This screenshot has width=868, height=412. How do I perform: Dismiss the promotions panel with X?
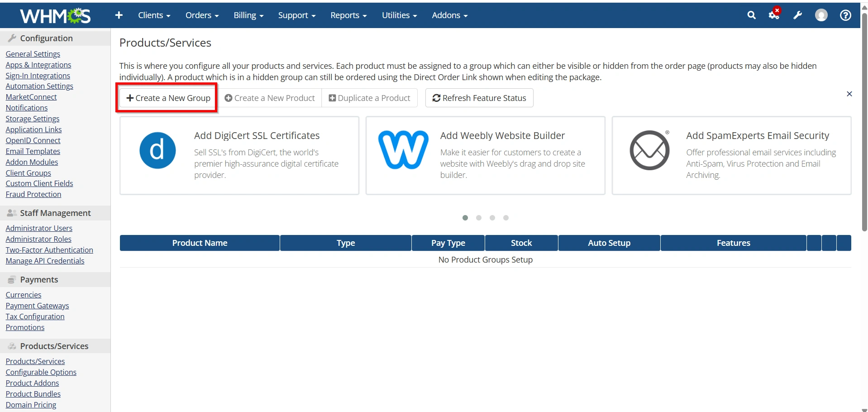tap(849, 94)
